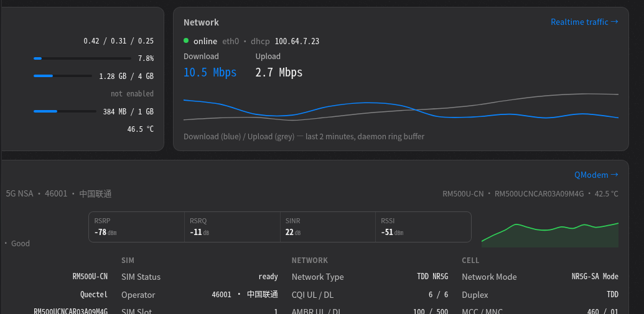Click the Network Mode value NR5G-SA Mode
The width and height of the screenshot is (644, 314).
coord(595,277)
